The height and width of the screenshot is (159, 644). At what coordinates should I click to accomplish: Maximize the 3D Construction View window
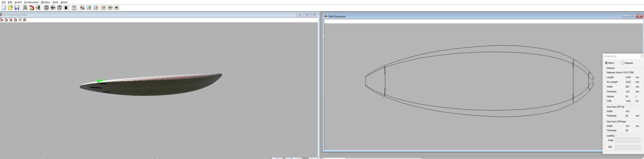(307, 15)
